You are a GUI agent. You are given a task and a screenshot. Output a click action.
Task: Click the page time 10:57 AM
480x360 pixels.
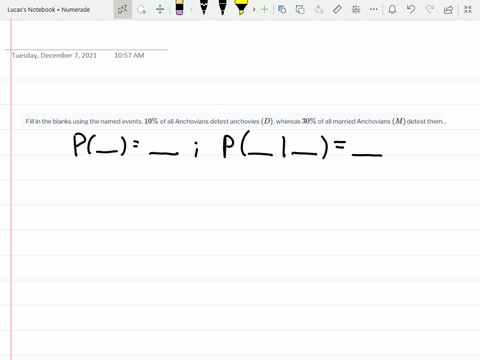click(x=129, y=55)
